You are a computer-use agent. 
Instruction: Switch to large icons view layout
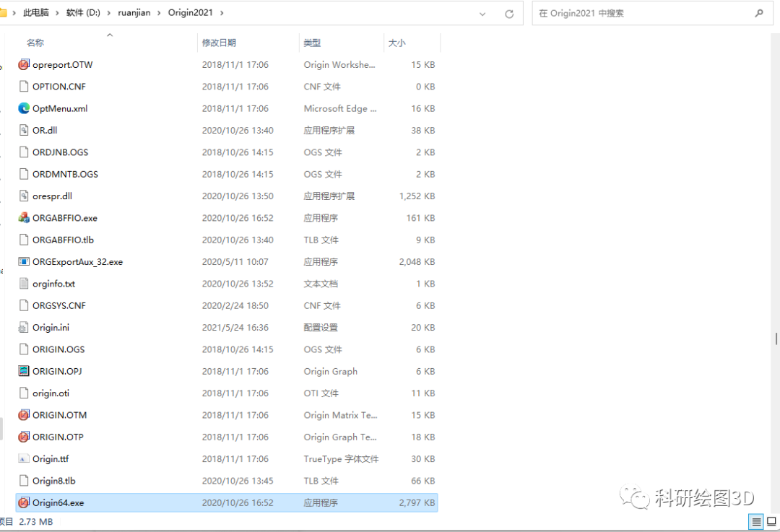click(771, 522)
